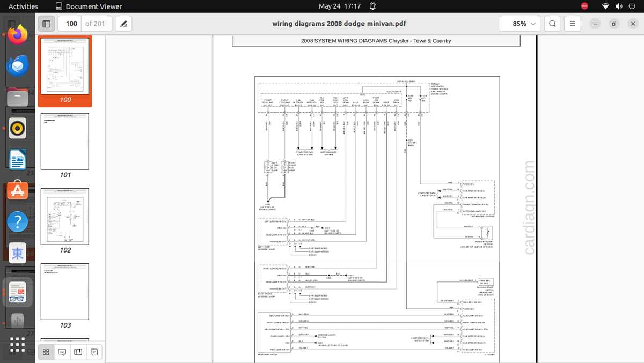Open Firefox from the dock
This screenshot has width=644, height=363.
pos(17,34)
